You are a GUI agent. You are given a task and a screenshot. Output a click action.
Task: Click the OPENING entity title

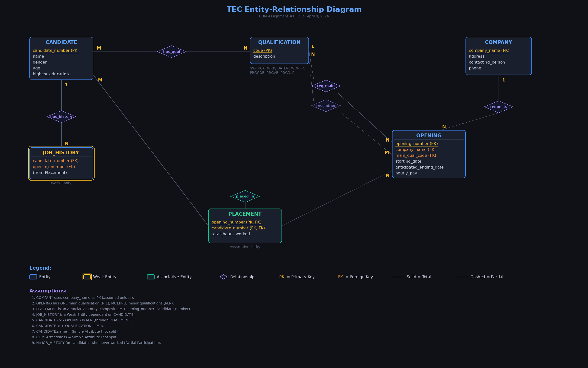pyautogui.click(x=429, y=135)
